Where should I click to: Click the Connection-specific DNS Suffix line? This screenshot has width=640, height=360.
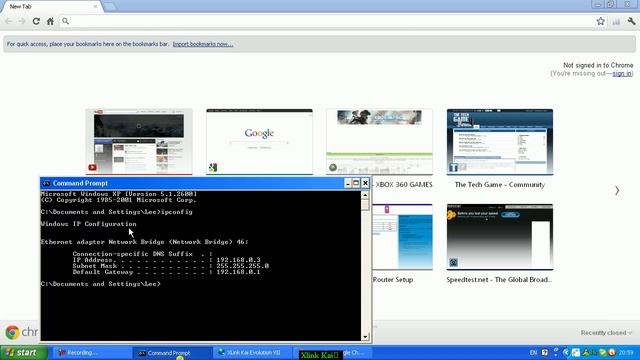142,253
